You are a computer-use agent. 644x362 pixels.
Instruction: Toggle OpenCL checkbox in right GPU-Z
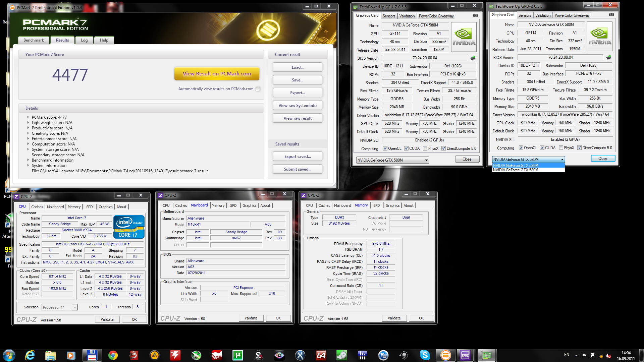coord(521,148)
